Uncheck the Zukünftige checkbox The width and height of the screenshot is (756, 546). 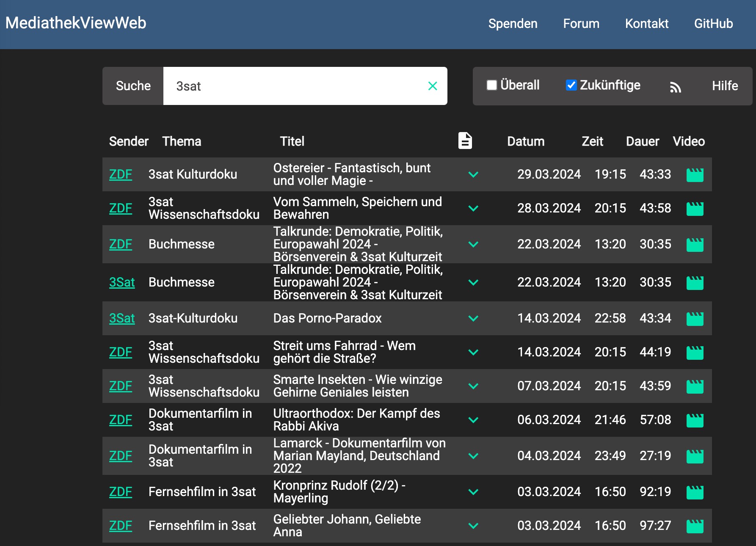[571, 85]
